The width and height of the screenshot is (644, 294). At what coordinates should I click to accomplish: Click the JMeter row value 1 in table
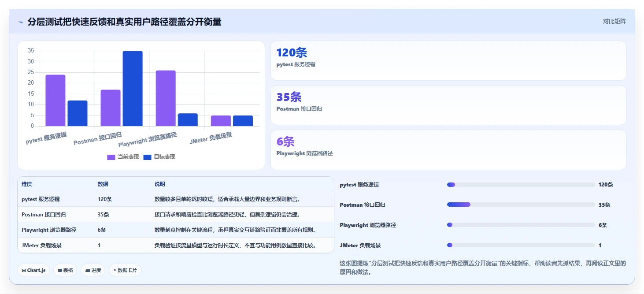pos(99,246)
